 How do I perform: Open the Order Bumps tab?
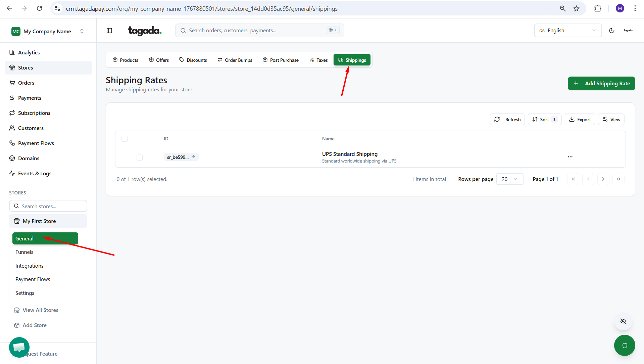[x=235, y=60]
